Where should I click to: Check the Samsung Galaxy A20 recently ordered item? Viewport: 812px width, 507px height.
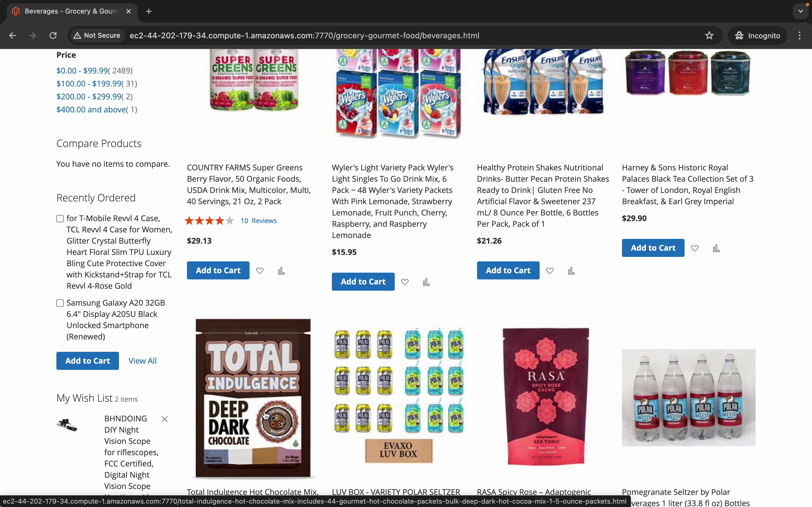pos(60,303)
